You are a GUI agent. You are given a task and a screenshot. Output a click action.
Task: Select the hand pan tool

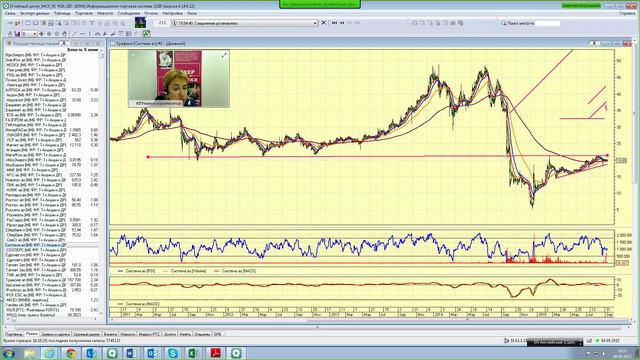point(64,34)
